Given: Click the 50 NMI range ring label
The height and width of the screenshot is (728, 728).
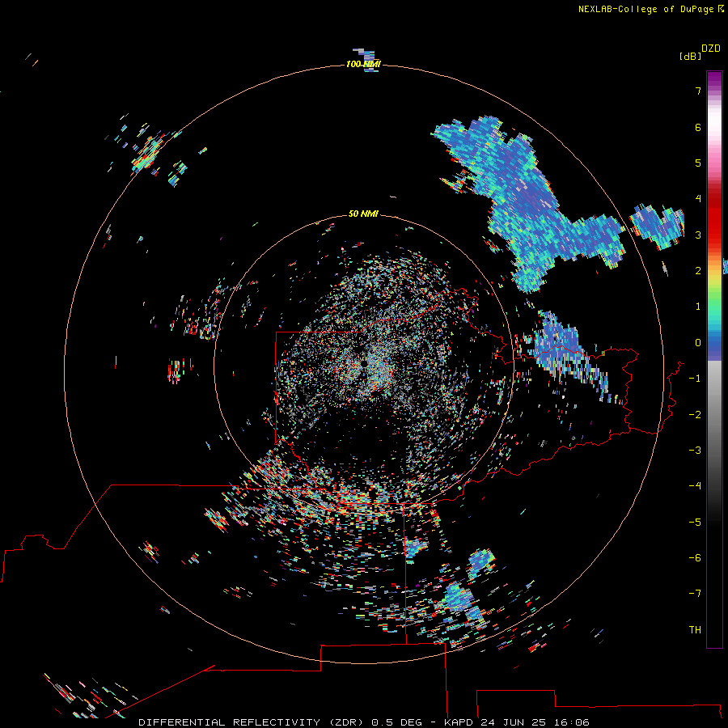Looking at the screenshot, I should pyautogui.click(x=363, y=214).
